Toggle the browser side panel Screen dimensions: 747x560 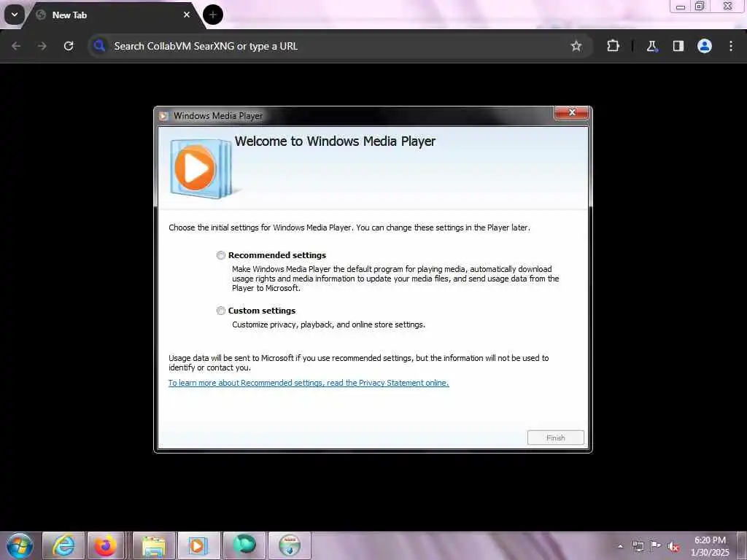click(x=678, y=46)
